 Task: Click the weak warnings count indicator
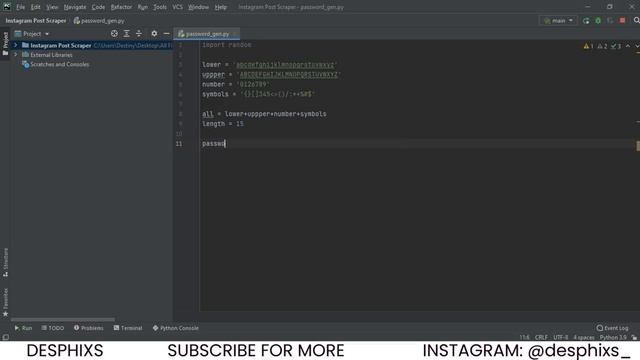click(x=602, y=46)
